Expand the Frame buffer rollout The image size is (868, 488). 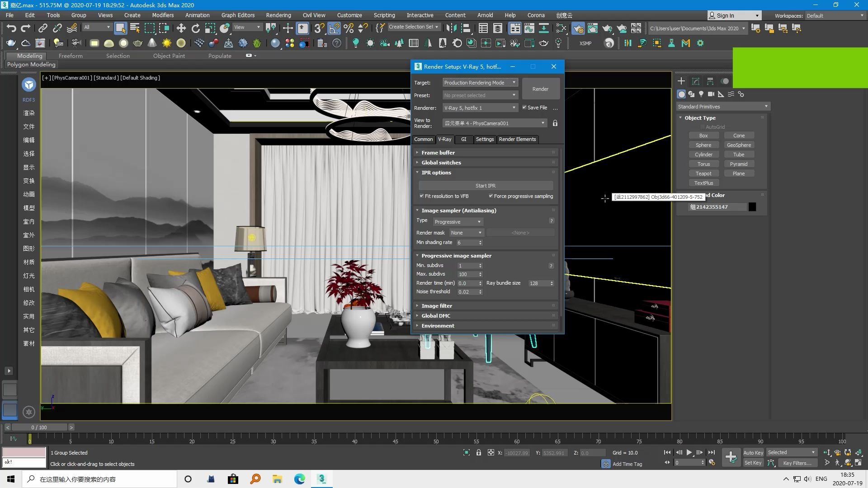coord(486,153)
